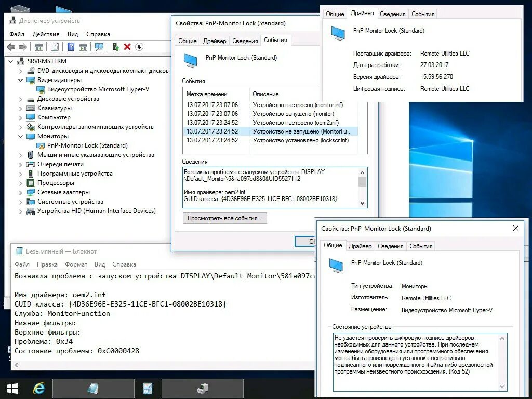Open the Start menu
This screenshot has width=532, height=399.
tap(12, 389)
